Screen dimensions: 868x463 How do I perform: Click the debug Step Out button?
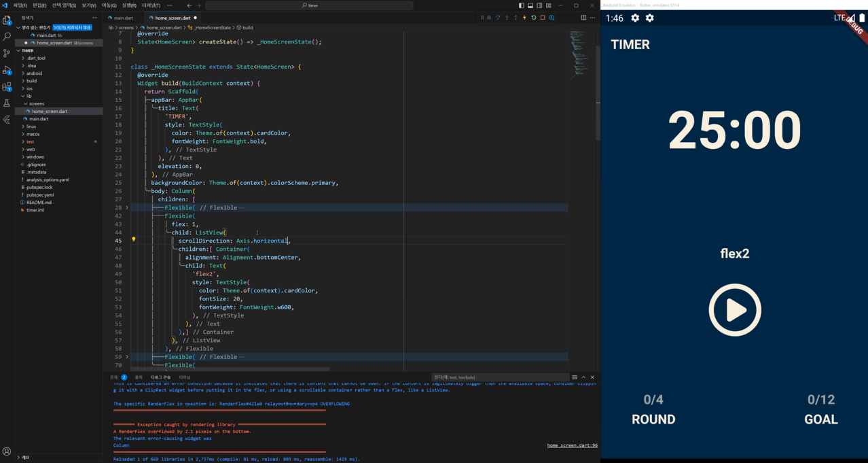coord(516,18)
